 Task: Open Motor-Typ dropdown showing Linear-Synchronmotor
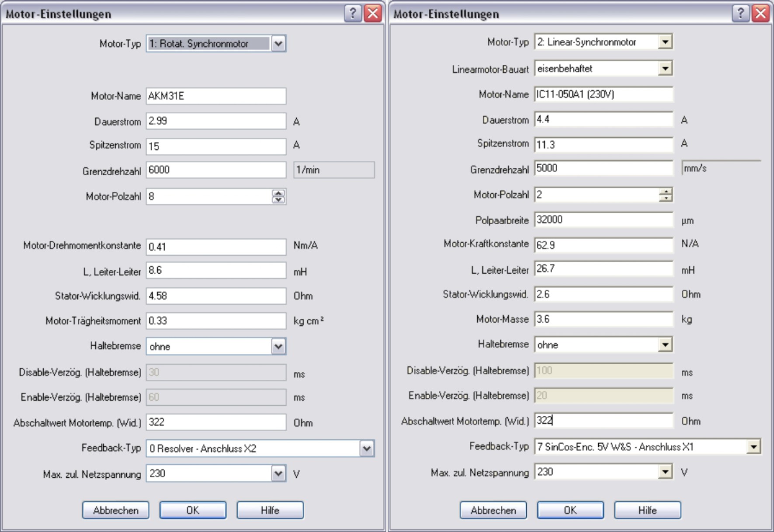pyautogui.click(x=665, y=42)
